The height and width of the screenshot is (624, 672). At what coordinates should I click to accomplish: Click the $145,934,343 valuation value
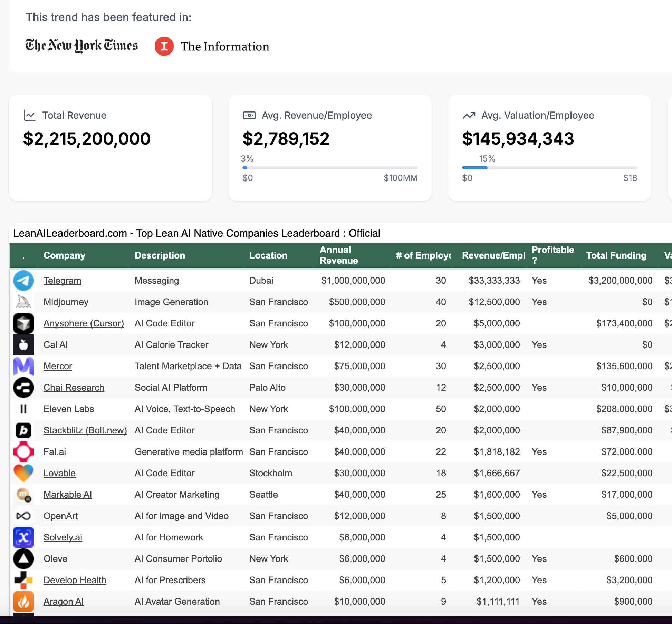(x=518, y=139)
